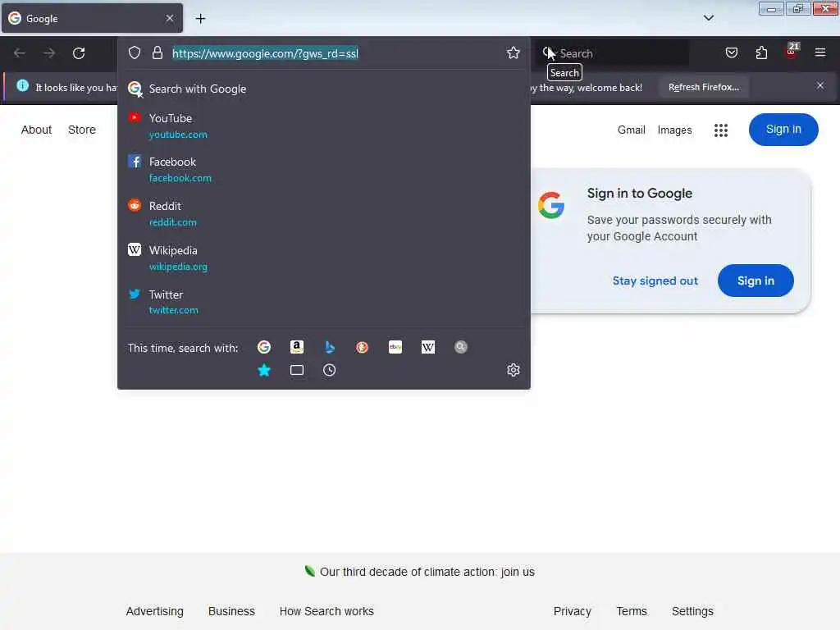Screen dimensions: 840x630
Task: Open the extension icon with badge 21
Action: coord(792,52)
